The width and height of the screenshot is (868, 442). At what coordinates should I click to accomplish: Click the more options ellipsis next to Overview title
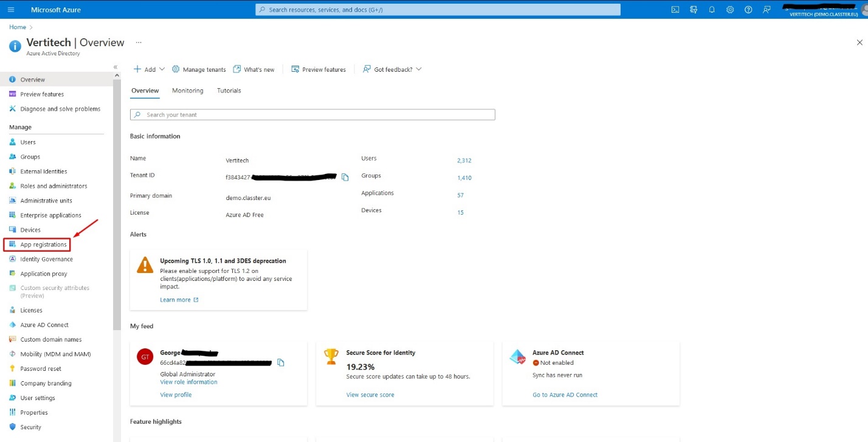tap(139, 43)
